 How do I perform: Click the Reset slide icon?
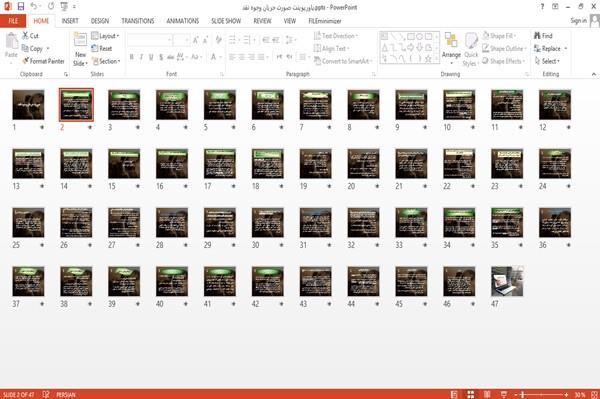point(95,48)
